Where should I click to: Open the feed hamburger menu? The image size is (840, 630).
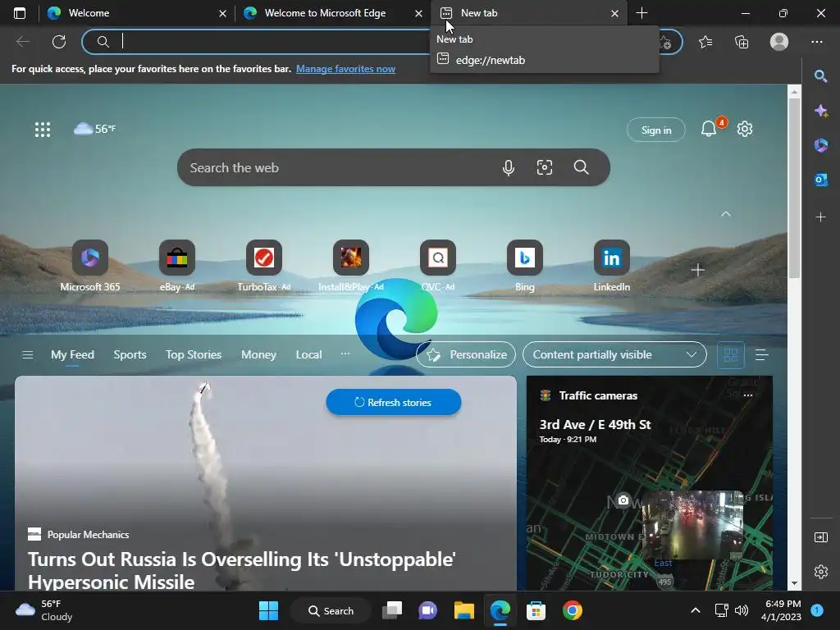(27, 354)
